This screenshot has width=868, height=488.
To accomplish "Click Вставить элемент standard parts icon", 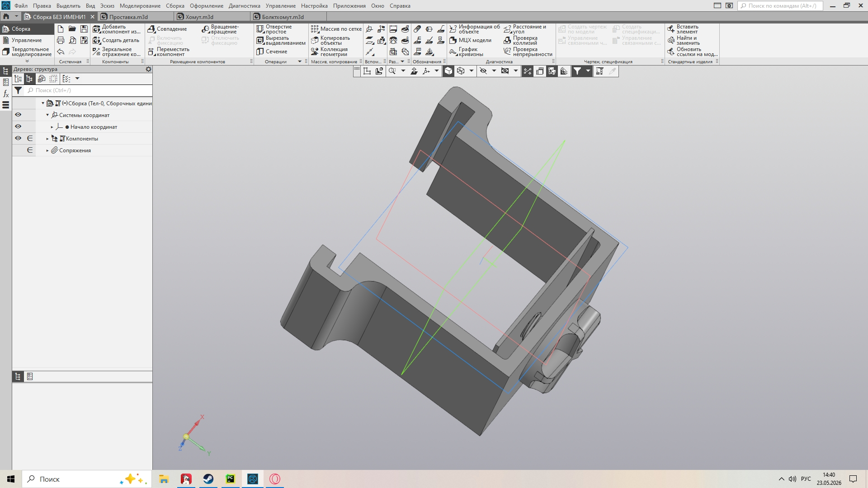I will 671,29.
